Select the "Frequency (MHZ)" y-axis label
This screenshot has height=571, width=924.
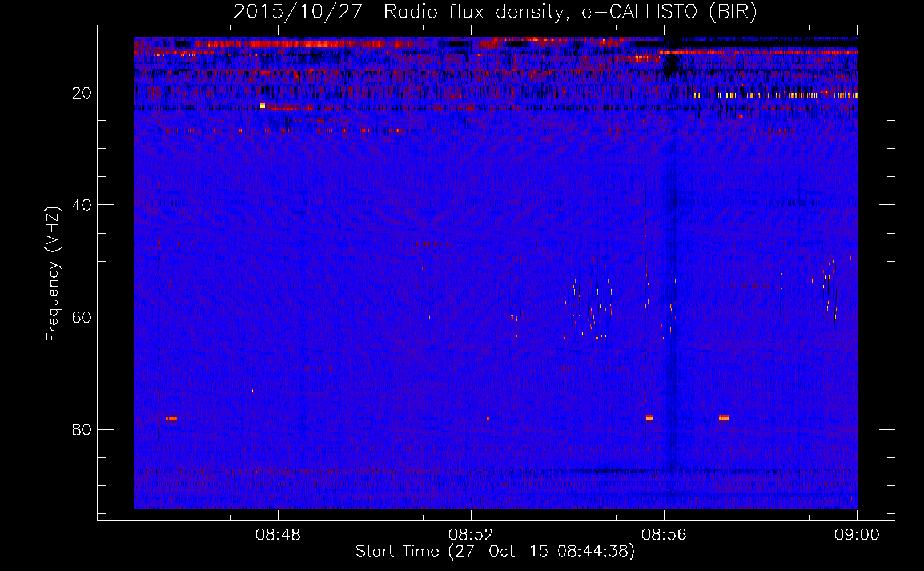[53, 274]
